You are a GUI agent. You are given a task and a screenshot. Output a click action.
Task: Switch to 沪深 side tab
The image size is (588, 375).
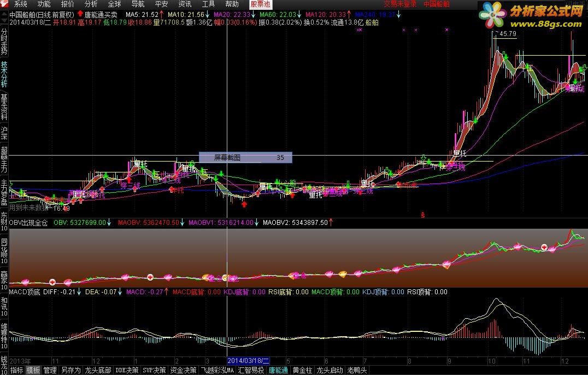(x=4, y=133)
